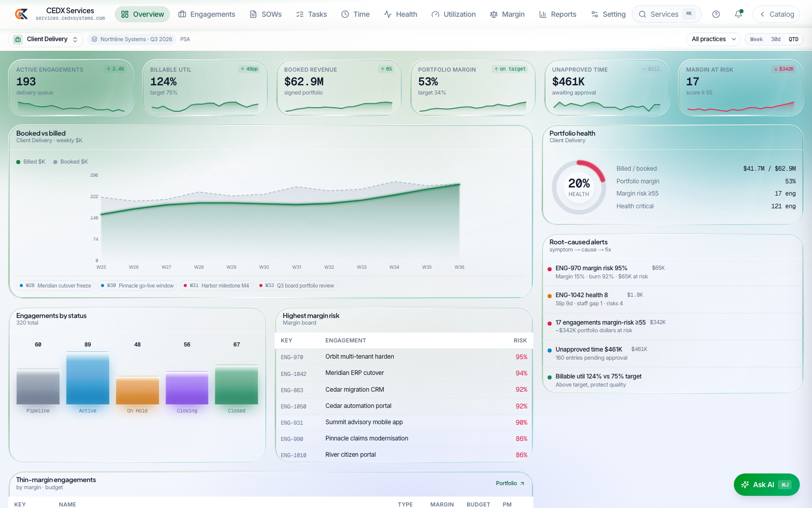Click the W28 Meridian cutover freeze marker
The height and width of the screenshot is (508, 812).
point(55,285)
